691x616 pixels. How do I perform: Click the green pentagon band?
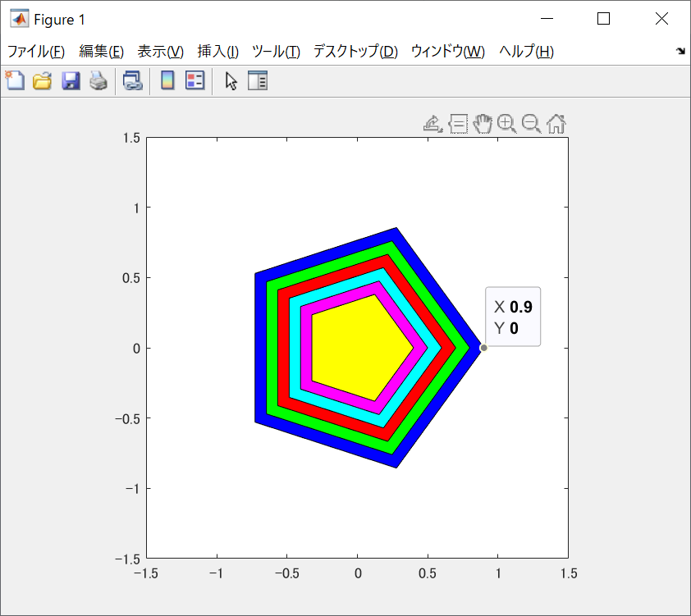pyautogui.click(x=272, y=348)
